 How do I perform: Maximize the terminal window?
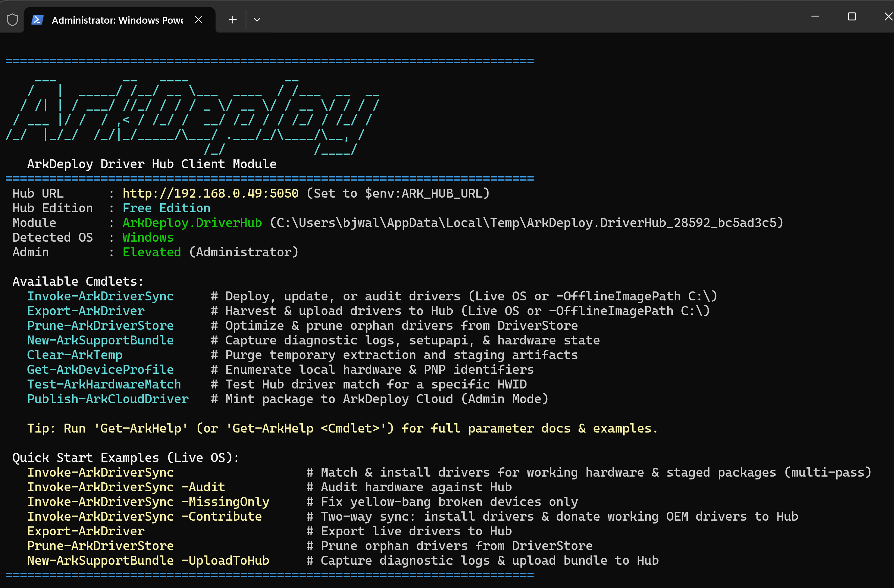coord(852,16)
